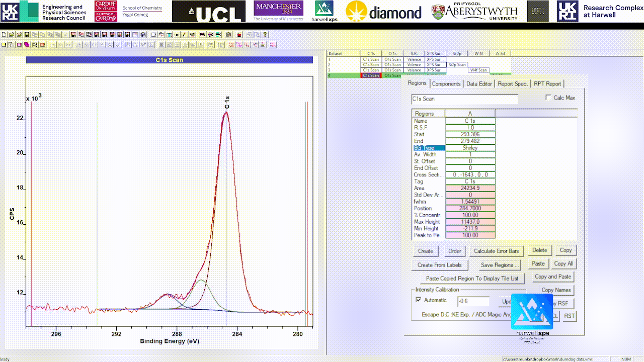The width and height of the screenshot is (644, 362).
Task: Click Create From Labels button
Action: (440, 265)
